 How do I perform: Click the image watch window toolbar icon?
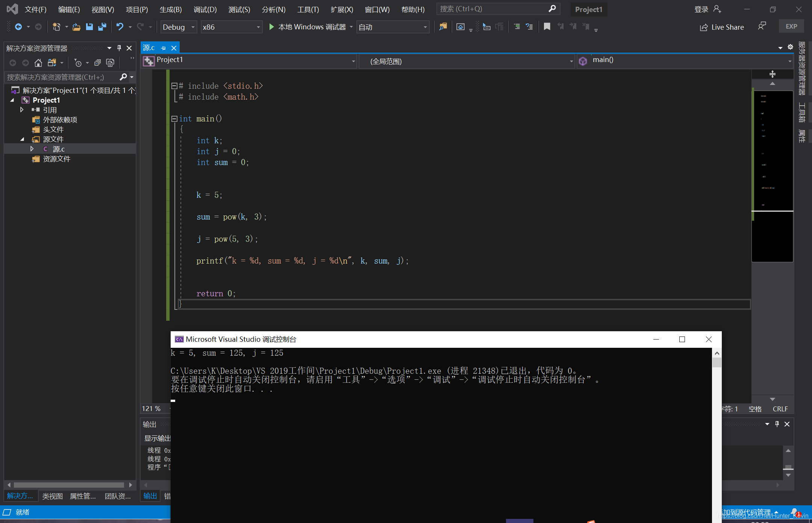tap(461, 27)
